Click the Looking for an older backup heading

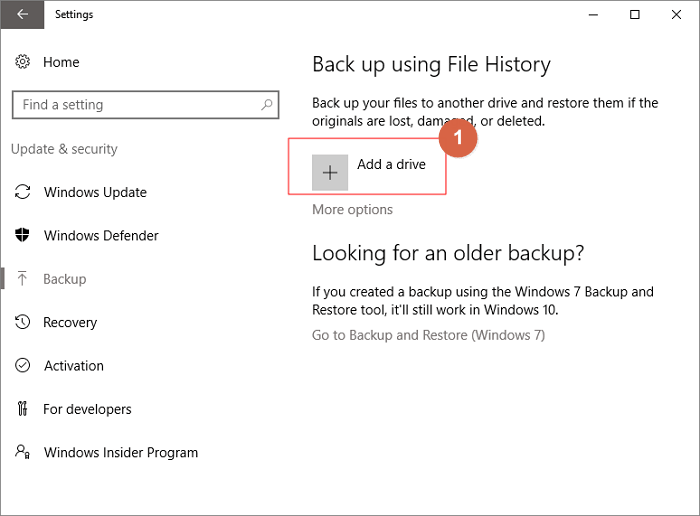[448, 254]
